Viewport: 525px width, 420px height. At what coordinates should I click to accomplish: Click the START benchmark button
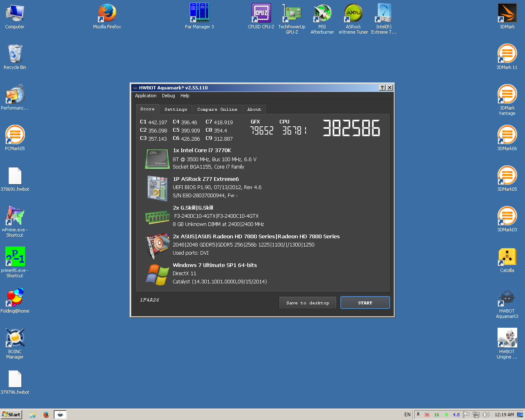[365, 303]
